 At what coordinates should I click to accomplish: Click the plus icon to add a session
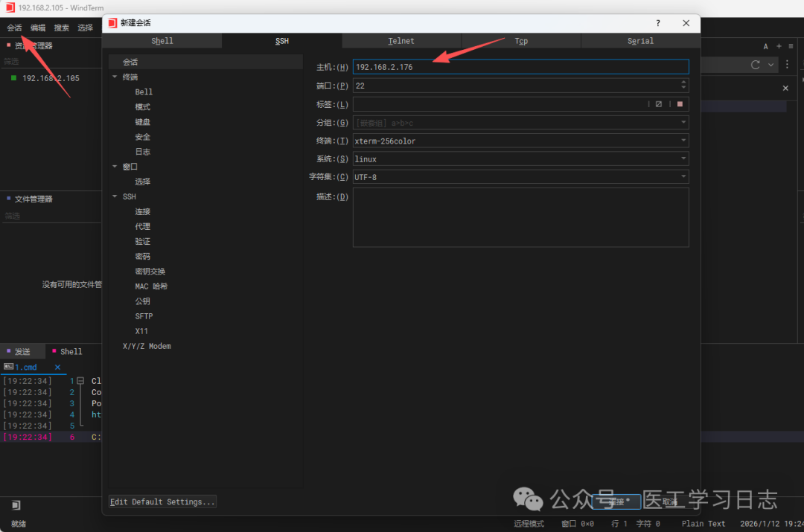(779, 46)
